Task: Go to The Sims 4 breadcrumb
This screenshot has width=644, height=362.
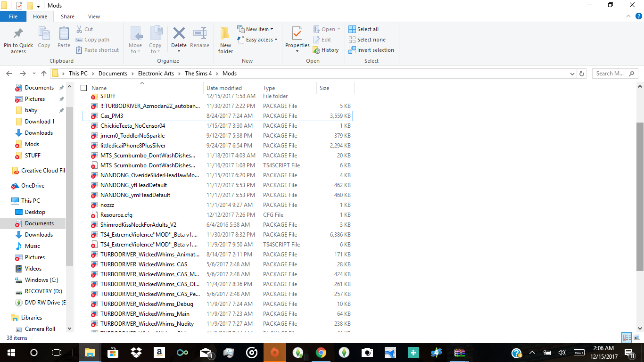Action: [198, 74]
